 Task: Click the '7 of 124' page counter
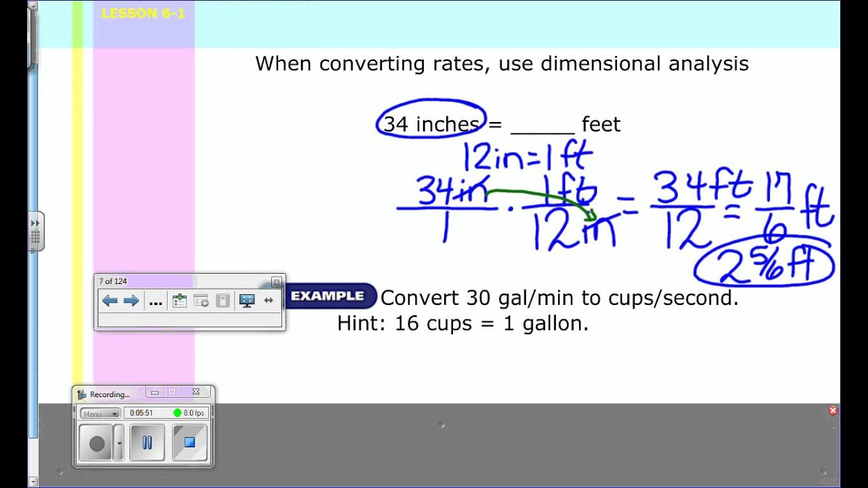tap(113, 281)
